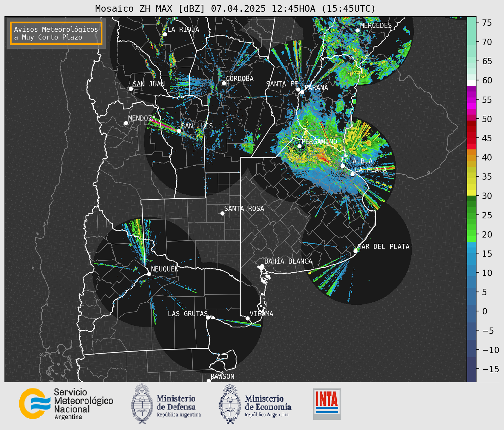Click the Viedma city marker dot

(248, 318)
